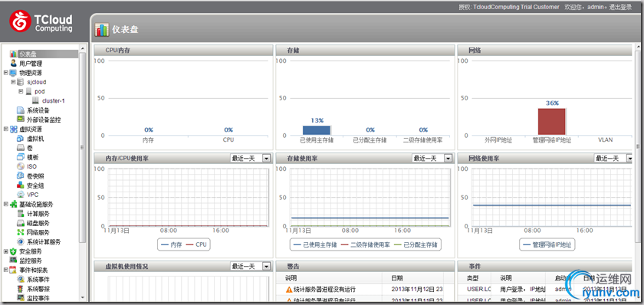Screen dimensions: 644x305
Task: Click the 系统警报 traffic-light icon
Action: click(x=21, y=289)
